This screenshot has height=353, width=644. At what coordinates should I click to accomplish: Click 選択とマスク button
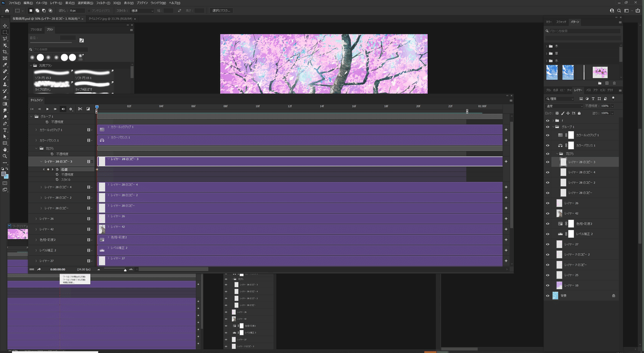(x=222, y=11)
